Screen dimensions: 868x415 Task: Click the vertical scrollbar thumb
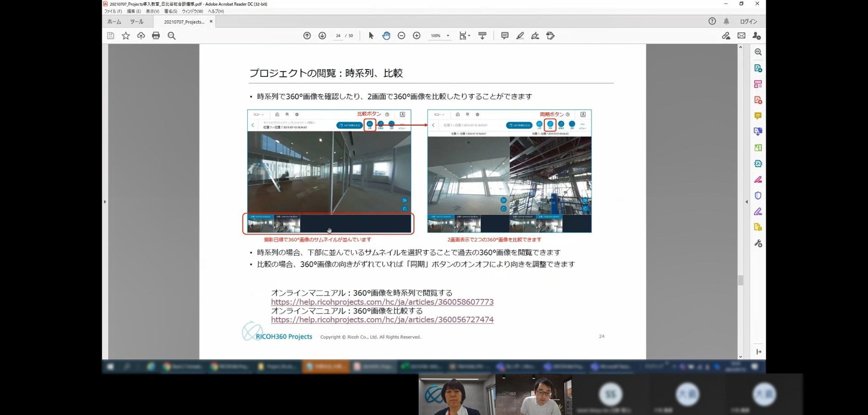[x=741, y=280]
